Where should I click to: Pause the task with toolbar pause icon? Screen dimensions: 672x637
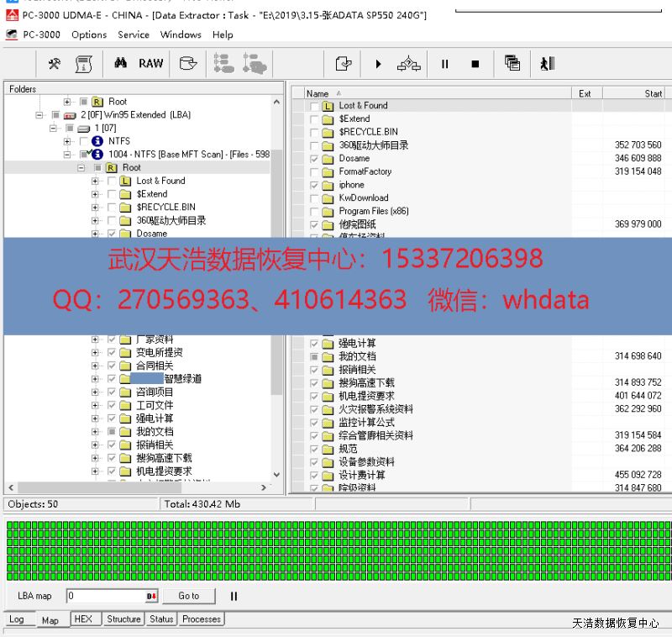tap(445, 64)
